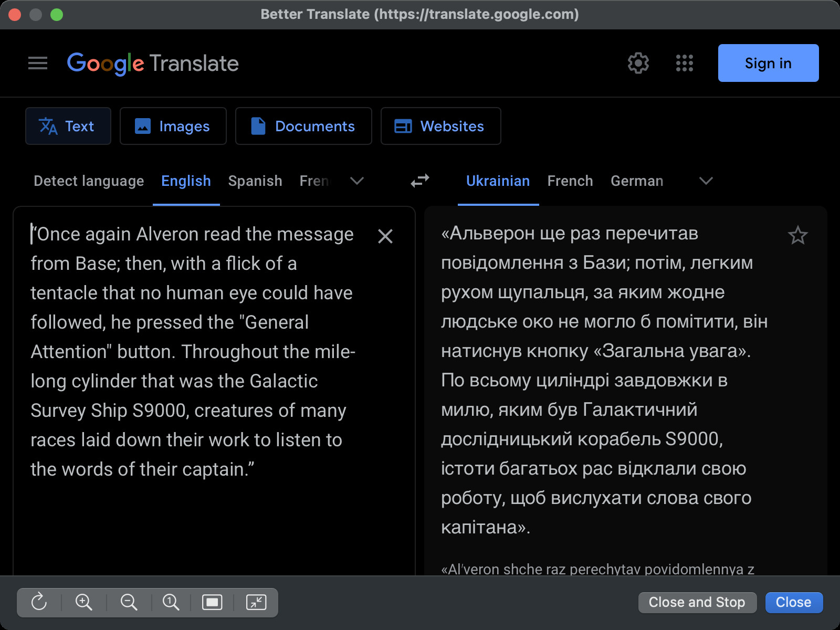Shrink window with the collapse arrows icon
Image resolution: width=840 pixels, height=630 pixels.
pos(256,602)
